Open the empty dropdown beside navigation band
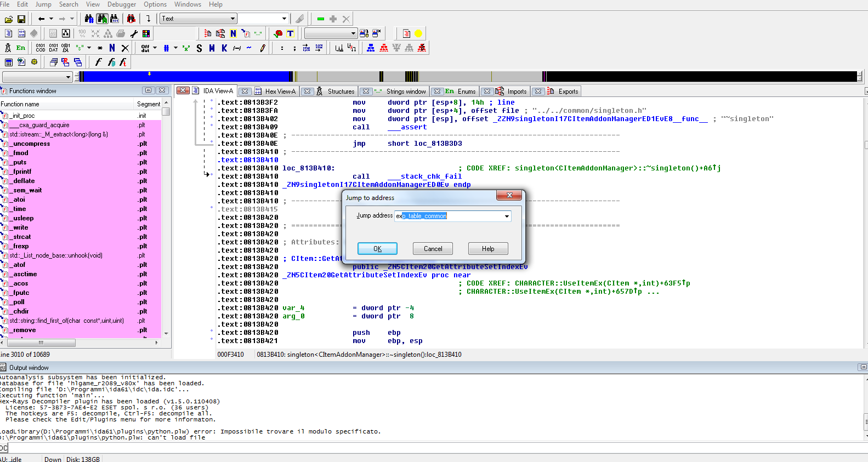This screenshot has height=462, width=868. (38, 77)
